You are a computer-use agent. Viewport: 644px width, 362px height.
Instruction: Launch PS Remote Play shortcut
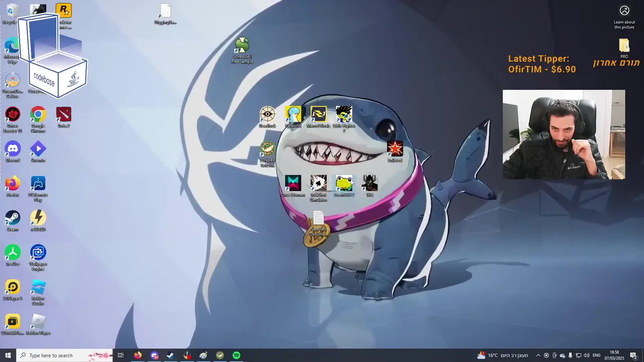tap(38, 189)
